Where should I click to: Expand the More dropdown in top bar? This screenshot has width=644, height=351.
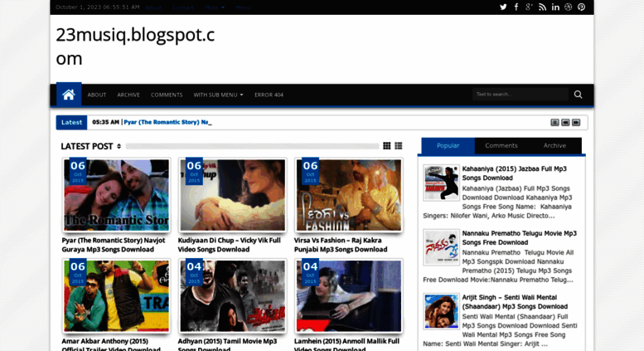point(215,7)
